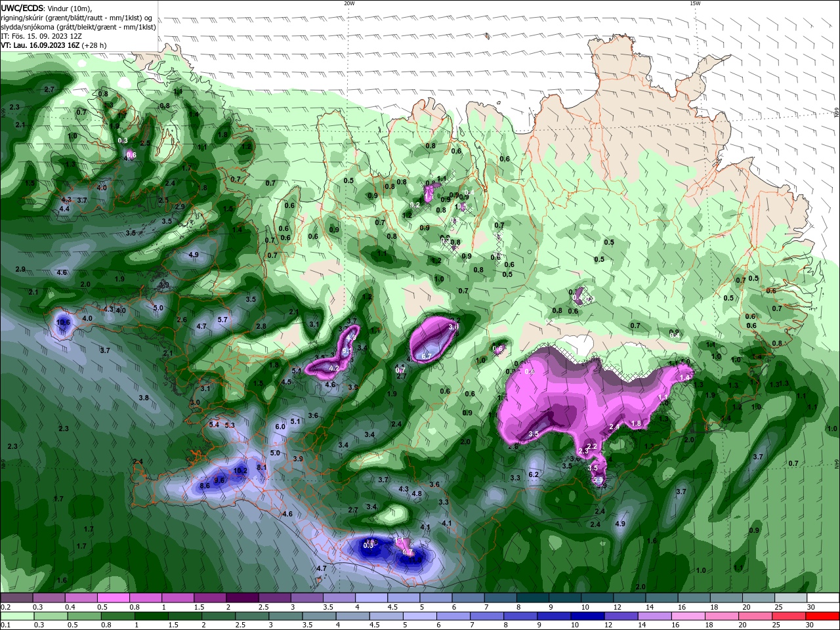Click the 8.1 precipitation value
The width and height of the screenshot is (840, 630).
[x=262, y=467]
